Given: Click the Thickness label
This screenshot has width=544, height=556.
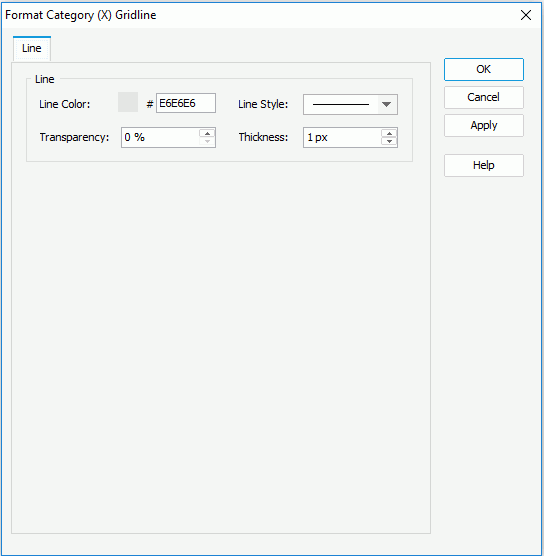Looking at the screenshot, I should 263,137.
